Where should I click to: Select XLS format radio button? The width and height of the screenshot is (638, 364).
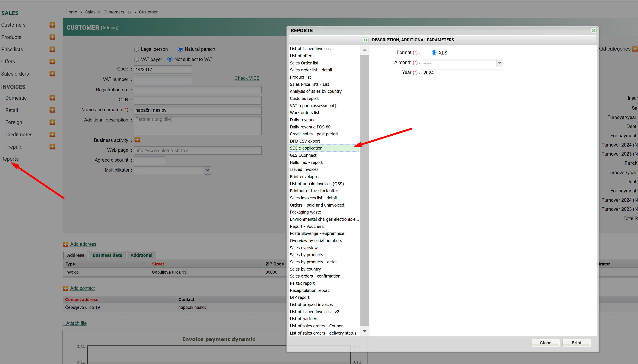click(x=434, y=53)
